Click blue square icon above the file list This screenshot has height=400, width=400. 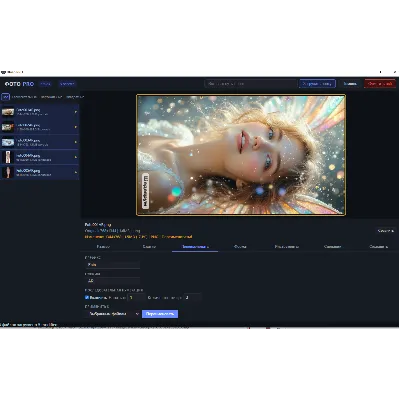click(5, 97)
